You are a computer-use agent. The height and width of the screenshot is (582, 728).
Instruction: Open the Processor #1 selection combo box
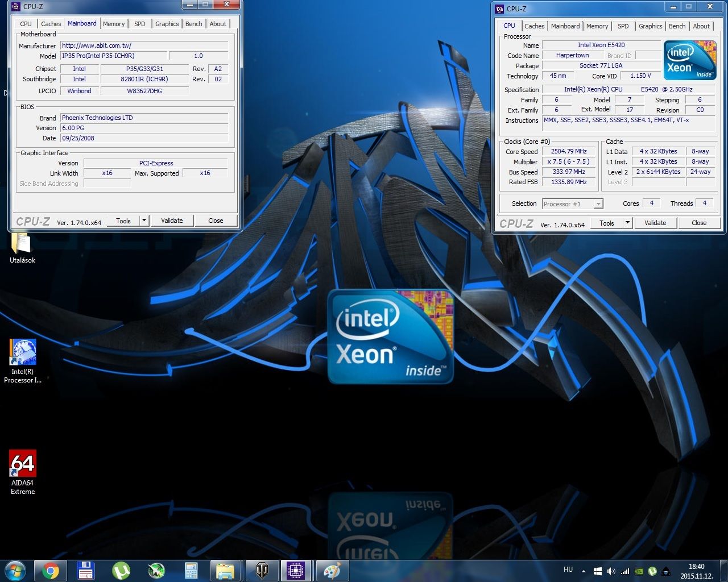(x=573, y=203)
